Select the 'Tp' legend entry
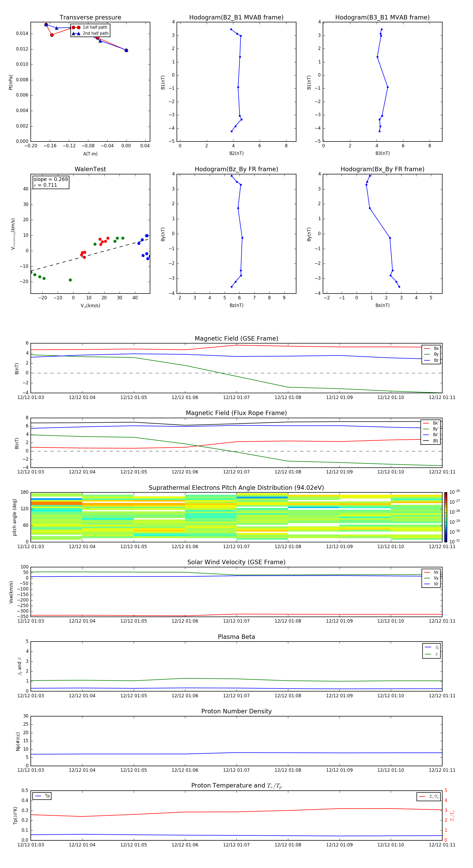The width and height of the screenshot is (473, 868). tap(42, 796)
